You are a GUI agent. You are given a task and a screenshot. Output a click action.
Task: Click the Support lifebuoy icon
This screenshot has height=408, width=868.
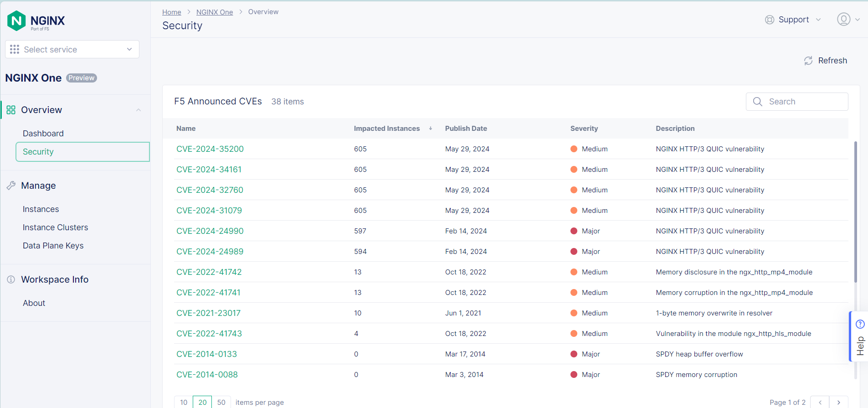770,20
